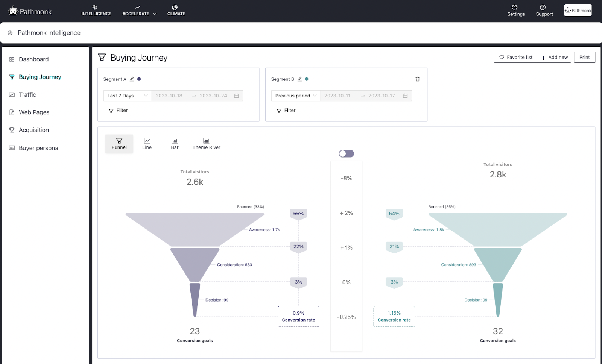This screenshot has height=364, width=602.
Task: Edit Segment A using the pencil icon
Action: coord(132,79)
